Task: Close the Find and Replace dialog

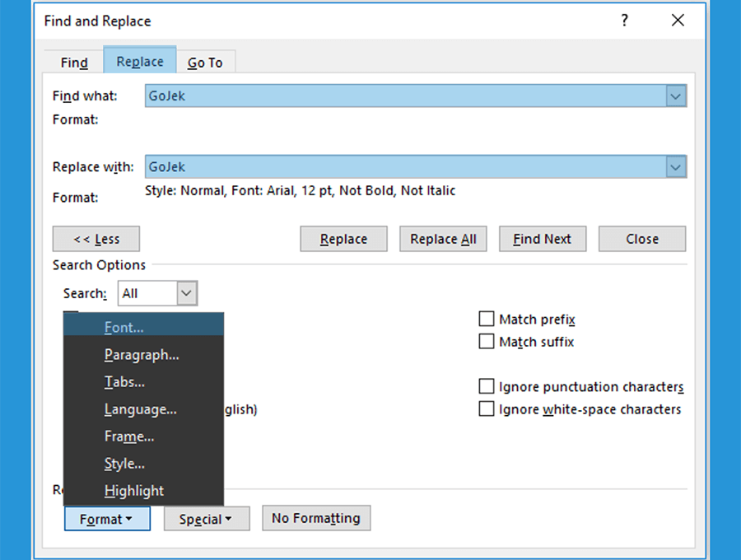Action: (678, 21)
